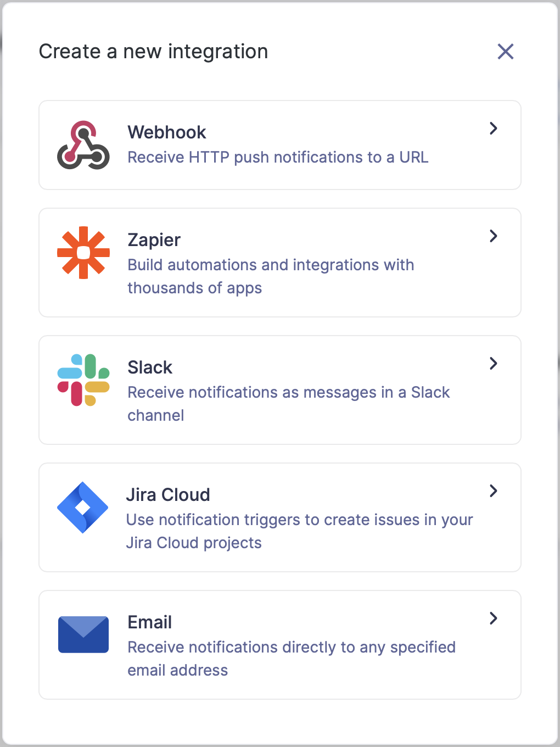This screenshot has width=560, height=747.
Task: Click 'Receive notifications as messages' Slack description
Action: [x=289, y=404]
